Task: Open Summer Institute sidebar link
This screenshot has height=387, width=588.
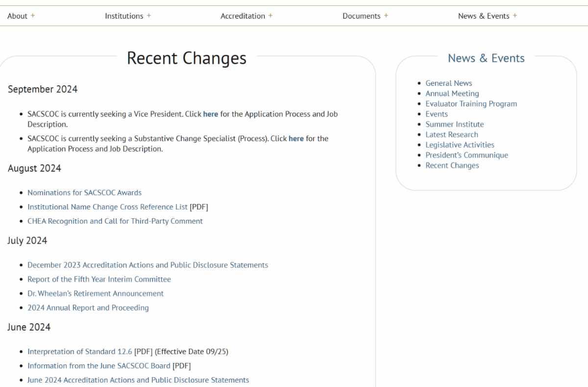Action: tap(454, 124)
